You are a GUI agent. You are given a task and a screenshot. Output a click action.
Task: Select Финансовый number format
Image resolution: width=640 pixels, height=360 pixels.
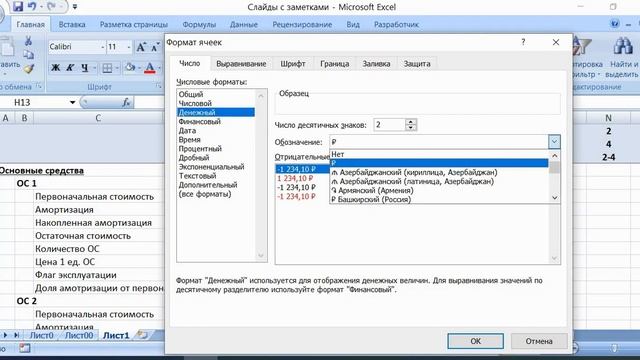[x=200, y=121]
